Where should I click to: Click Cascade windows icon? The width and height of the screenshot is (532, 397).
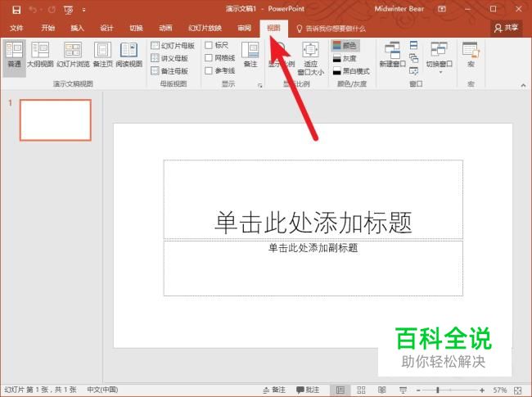point(413,58)
